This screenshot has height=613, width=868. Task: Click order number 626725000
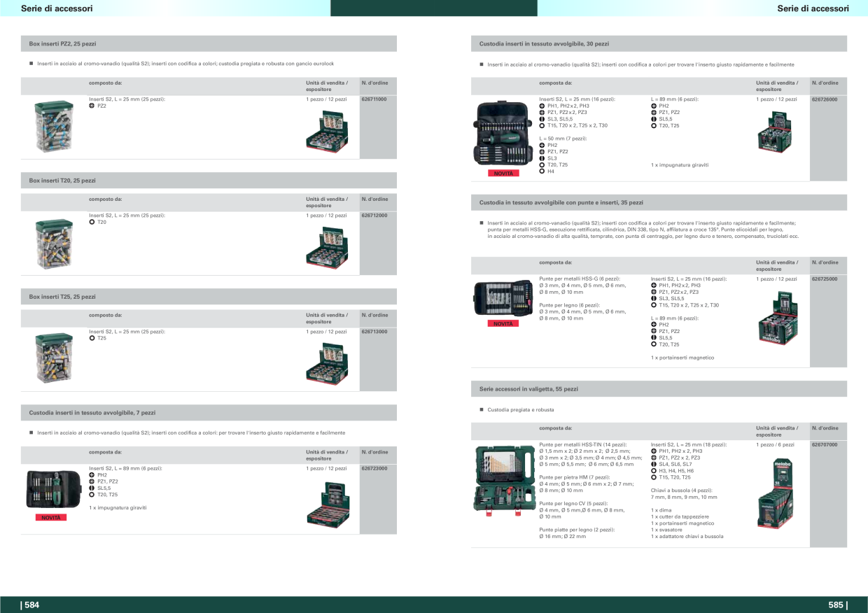(x=825, y=279)
